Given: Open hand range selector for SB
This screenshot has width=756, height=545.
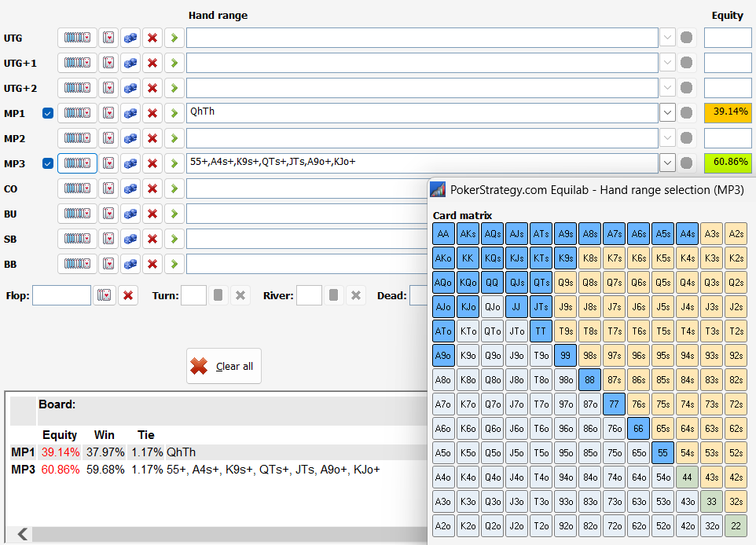Looking at the screenshot, I should coord(77,239).
